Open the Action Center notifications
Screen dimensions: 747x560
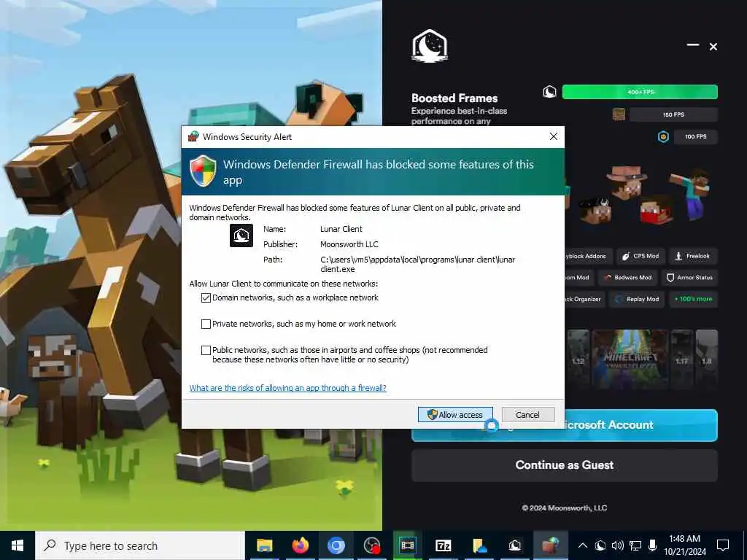click(x=723, y=545)
